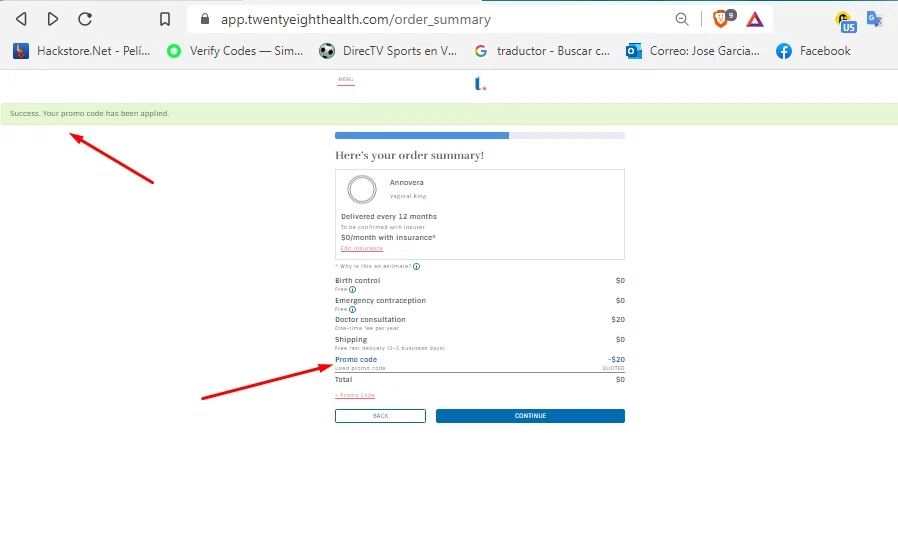The height and width of the screenshot is (558, 898).
Task: Click the Doctor consultation $20 amount
Action: tap(618, 320)
